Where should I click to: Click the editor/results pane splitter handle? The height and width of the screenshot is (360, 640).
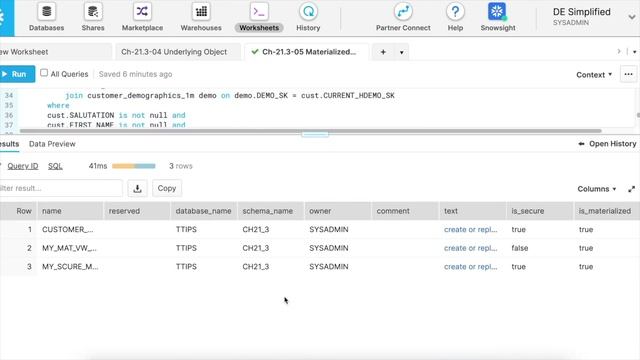coord(315,134)
